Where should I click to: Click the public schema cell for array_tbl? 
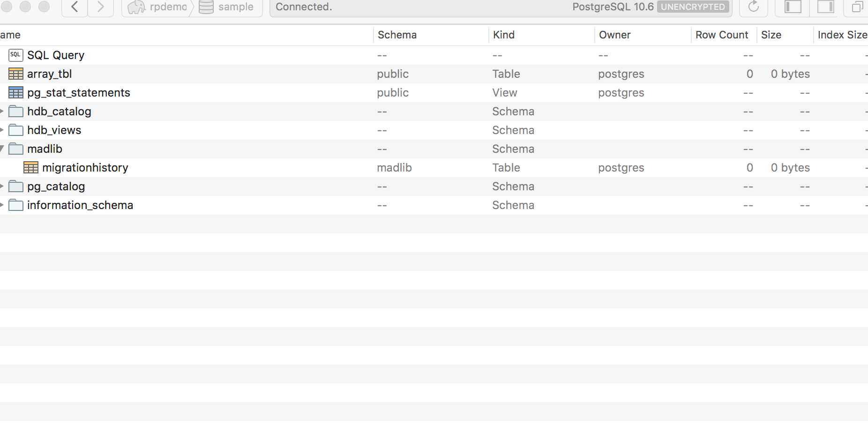pyautogui.click(x=393, y=74)
